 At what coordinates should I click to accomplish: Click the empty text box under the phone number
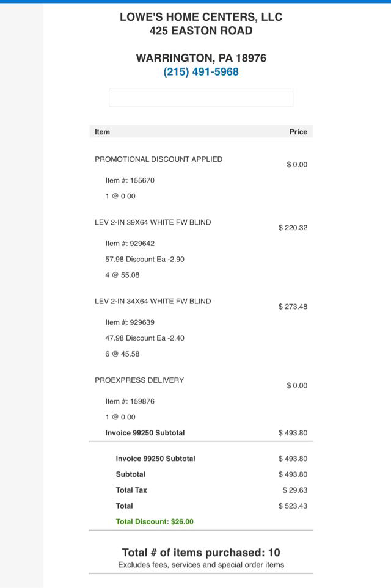(x=201, y=98)
